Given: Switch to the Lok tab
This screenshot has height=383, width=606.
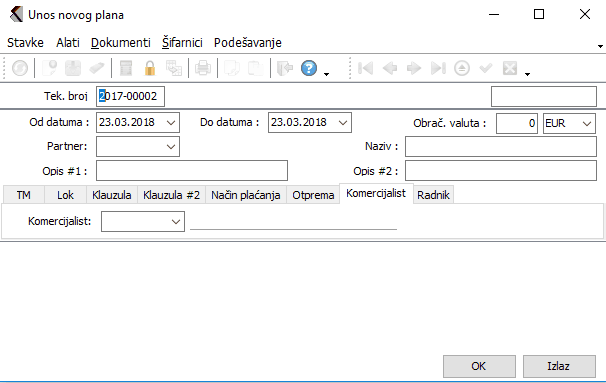Looking at the screenshot, I should click(65, 195).
